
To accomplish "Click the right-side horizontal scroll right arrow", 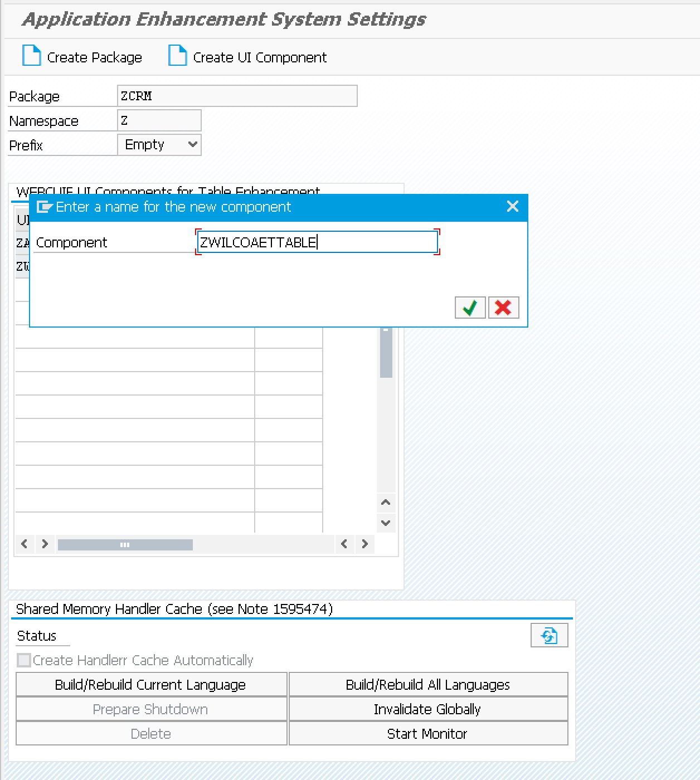I will click(364, 544).
